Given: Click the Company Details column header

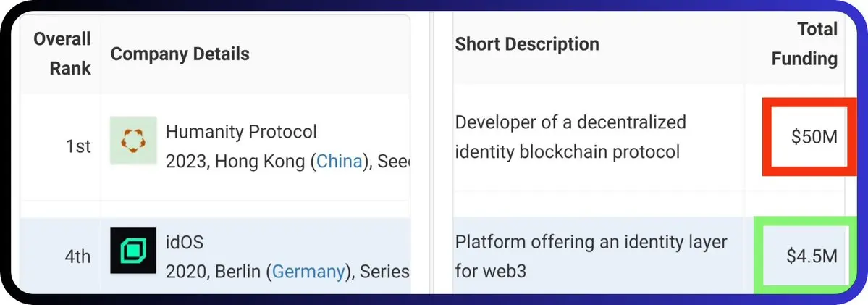Looking at the screenshot, I should coord(180,54).
